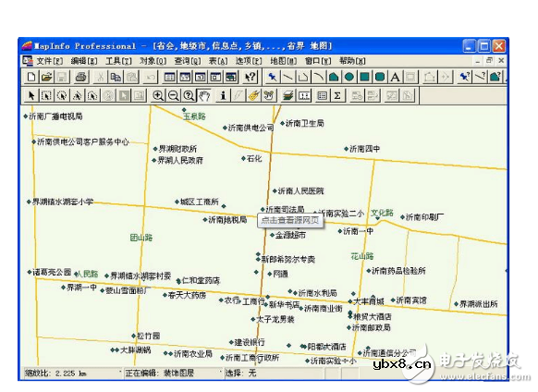Click the 沂南四中 map label
Viewport: 538px width, 392px height.
tap(364, 149)
